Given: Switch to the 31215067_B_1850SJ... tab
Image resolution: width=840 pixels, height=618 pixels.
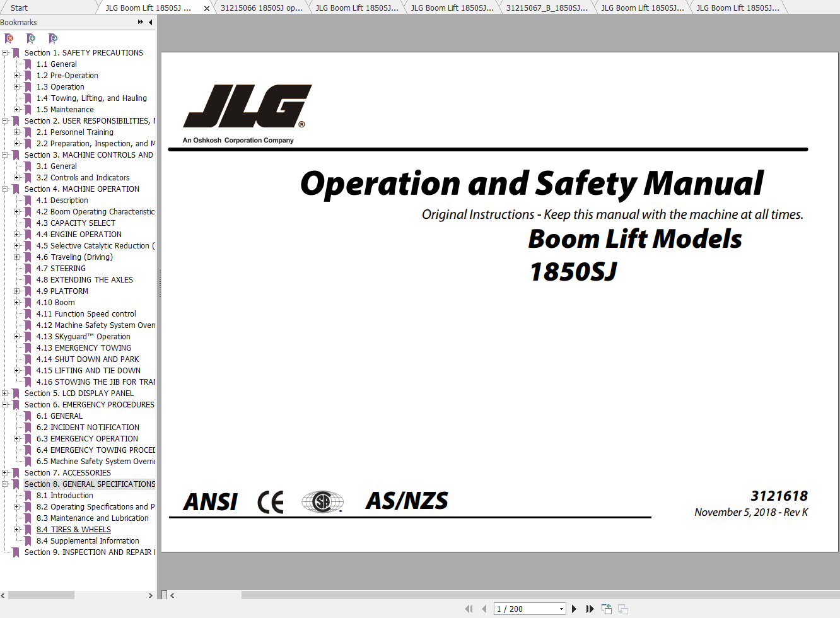Looking at the screenshot, I should pos(547,8).
